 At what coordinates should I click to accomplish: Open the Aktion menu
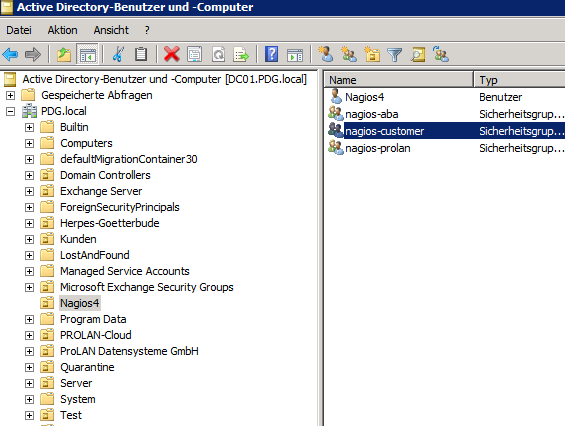(x=62, y=30)
